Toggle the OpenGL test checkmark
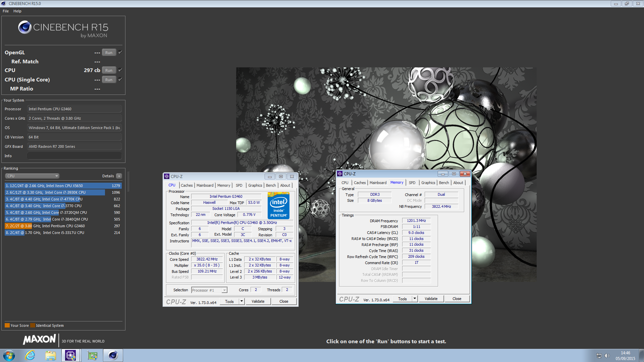 (x=120, y=52)
